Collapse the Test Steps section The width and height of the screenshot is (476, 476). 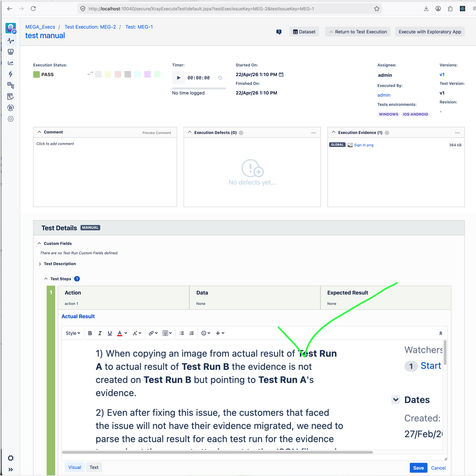point(46,279)
